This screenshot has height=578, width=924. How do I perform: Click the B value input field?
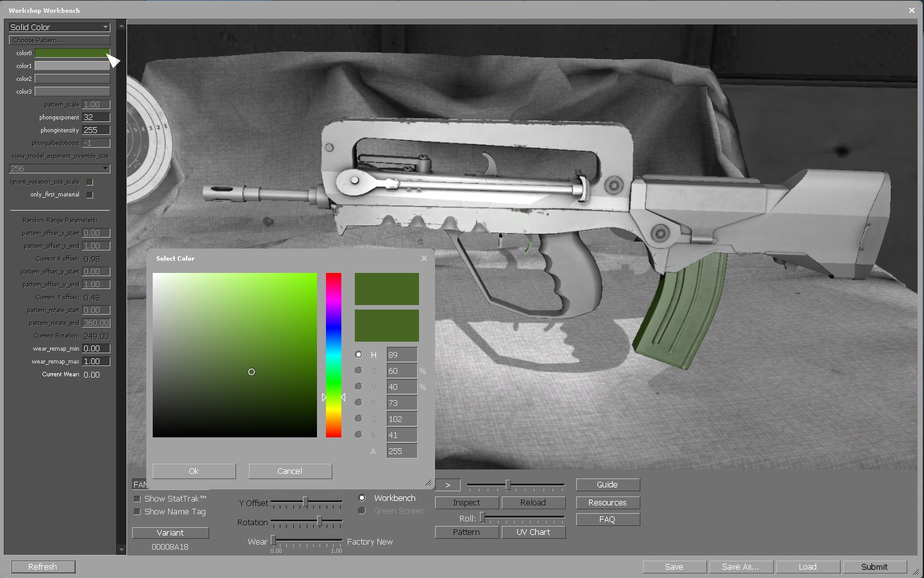click(x=402, y=435)
